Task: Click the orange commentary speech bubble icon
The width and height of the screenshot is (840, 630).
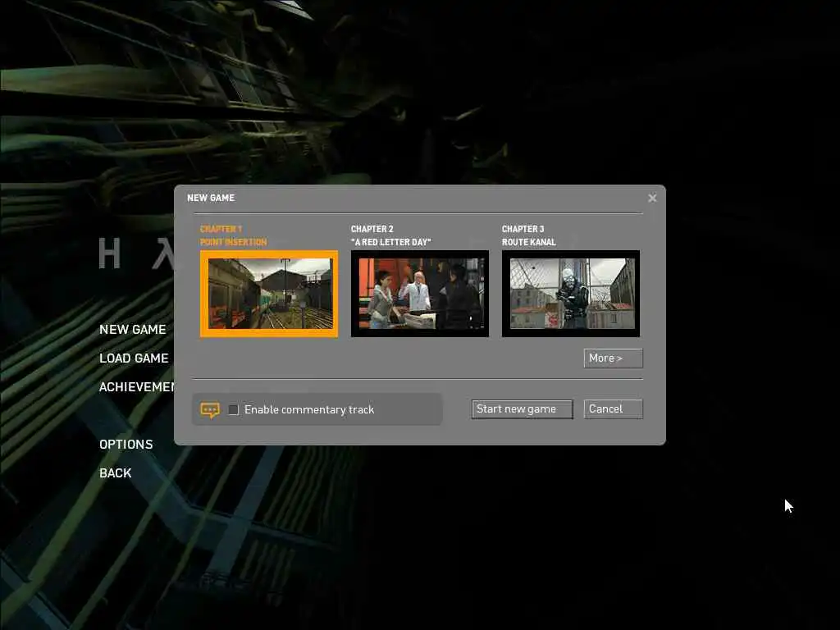Action: click(210, 410)
